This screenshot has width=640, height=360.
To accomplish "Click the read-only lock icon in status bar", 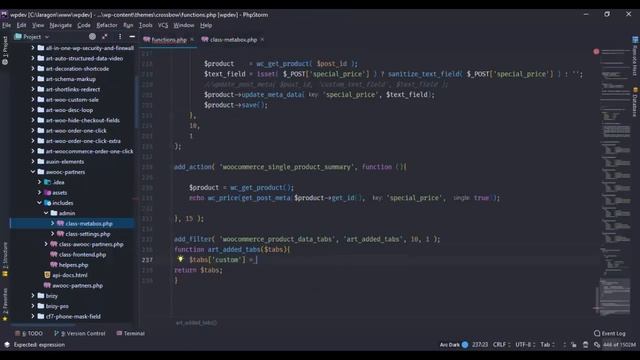I will pos(573,344).
